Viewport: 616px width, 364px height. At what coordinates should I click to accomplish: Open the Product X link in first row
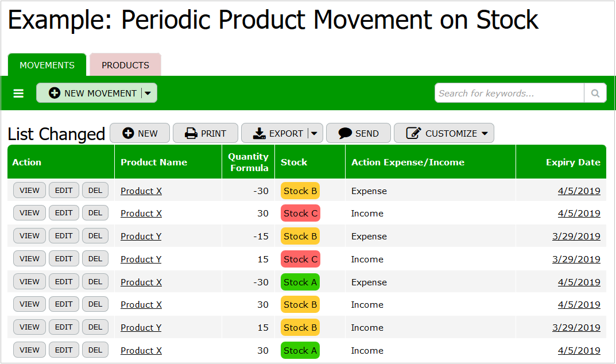(x=141, y=191)
